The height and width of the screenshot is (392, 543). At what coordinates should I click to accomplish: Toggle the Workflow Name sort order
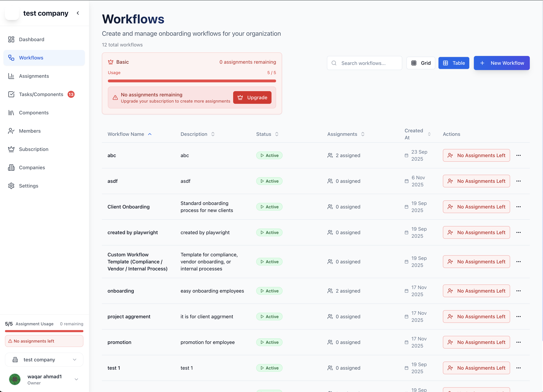tap(150, 134)
